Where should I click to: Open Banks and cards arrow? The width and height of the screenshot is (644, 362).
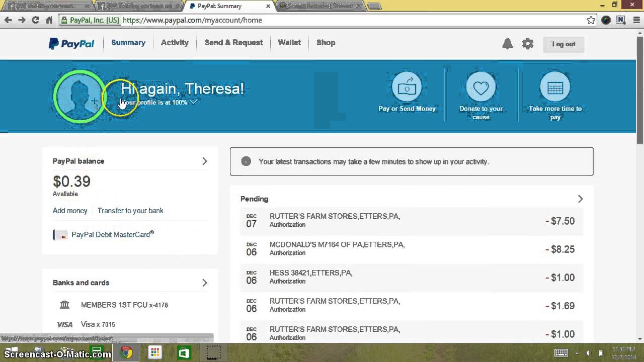(205, 283)
